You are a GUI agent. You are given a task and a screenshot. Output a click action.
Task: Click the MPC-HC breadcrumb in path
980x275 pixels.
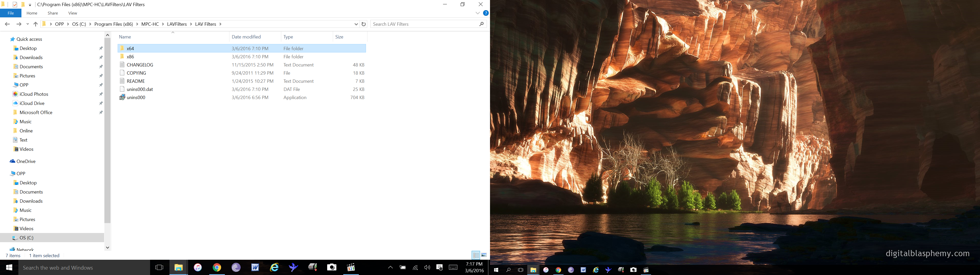[150, 24]
